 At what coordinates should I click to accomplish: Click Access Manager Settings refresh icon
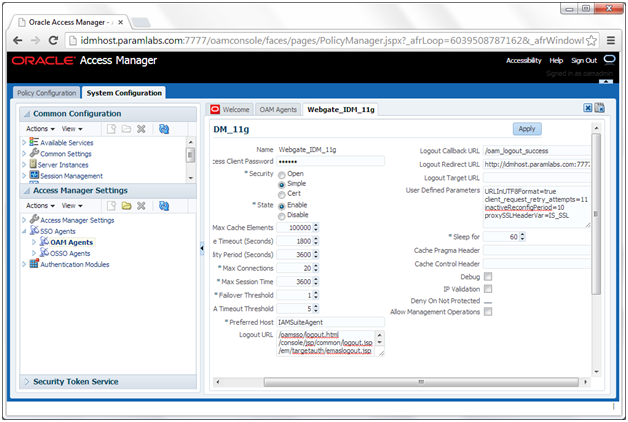tap(164, 206)
